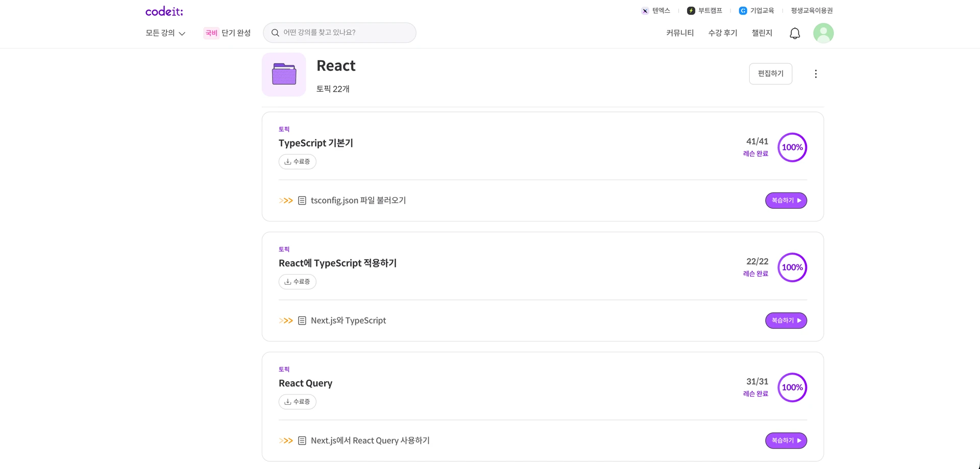Expand the 모든 강의 dropdown
Image resolution: width=980 pixels, height=469 pixels.
165,33
